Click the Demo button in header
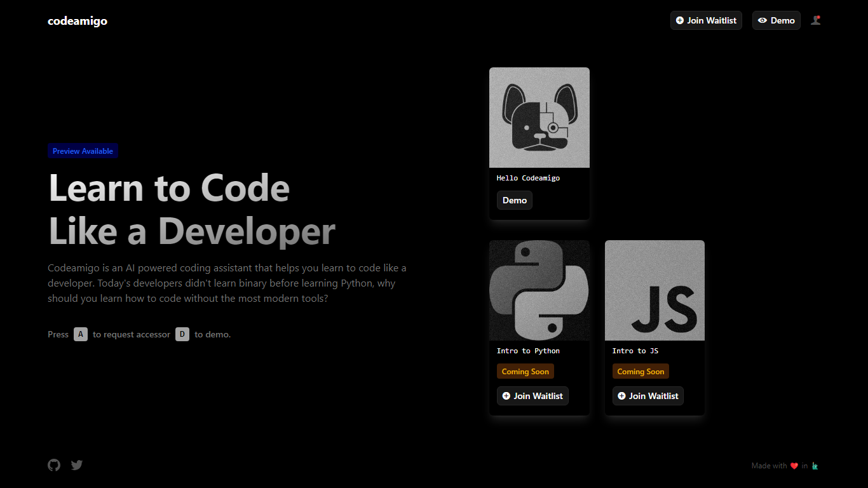The height and width of the screenshot is (488, 868). [776, 20]
